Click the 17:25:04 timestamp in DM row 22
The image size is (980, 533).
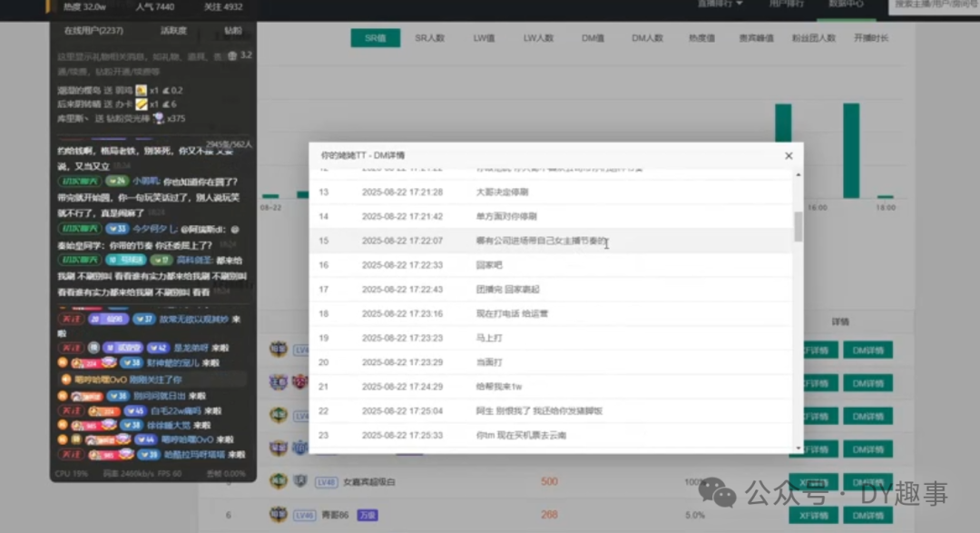pyautogui.click(x=403, y=411)
